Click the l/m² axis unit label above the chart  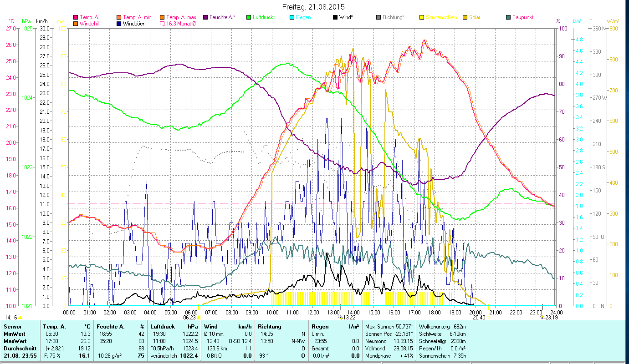click(x=577, y=21)
